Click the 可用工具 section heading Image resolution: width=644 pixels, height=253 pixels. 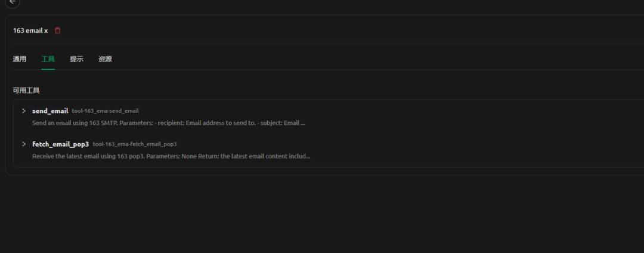pyautogui.click(x=26, y=90)
